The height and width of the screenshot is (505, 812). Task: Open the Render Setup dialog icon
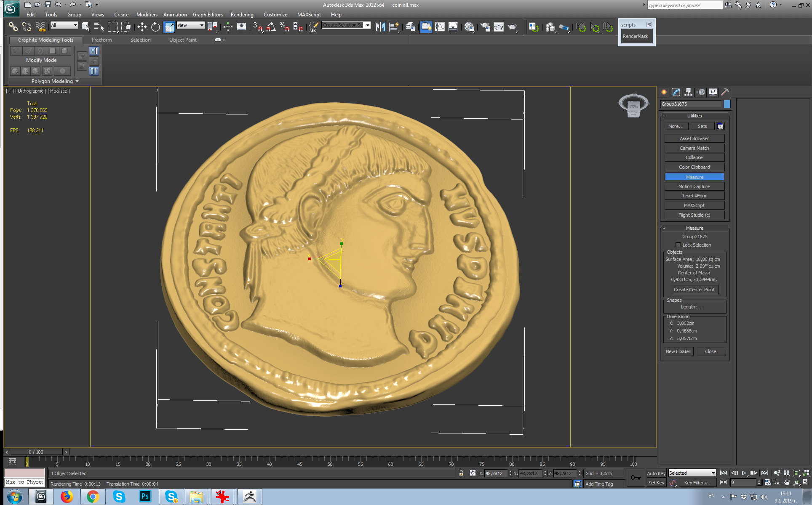point(484,27)
